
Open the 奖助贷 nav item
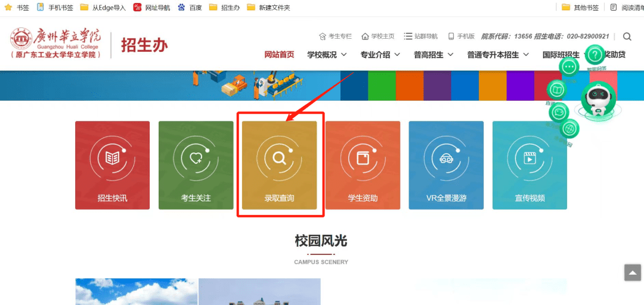615,55
